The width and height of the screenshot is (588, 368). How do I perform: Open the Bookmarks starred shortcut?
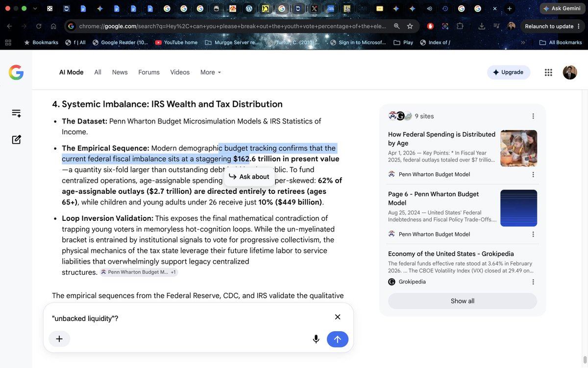click(x=41, y=43)
